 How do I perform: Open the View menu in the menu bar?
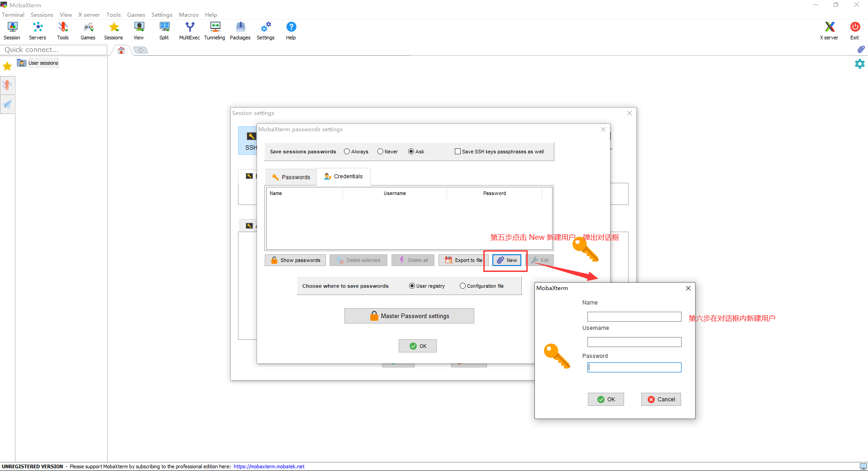pyautogui.click(x=66, y=15)
